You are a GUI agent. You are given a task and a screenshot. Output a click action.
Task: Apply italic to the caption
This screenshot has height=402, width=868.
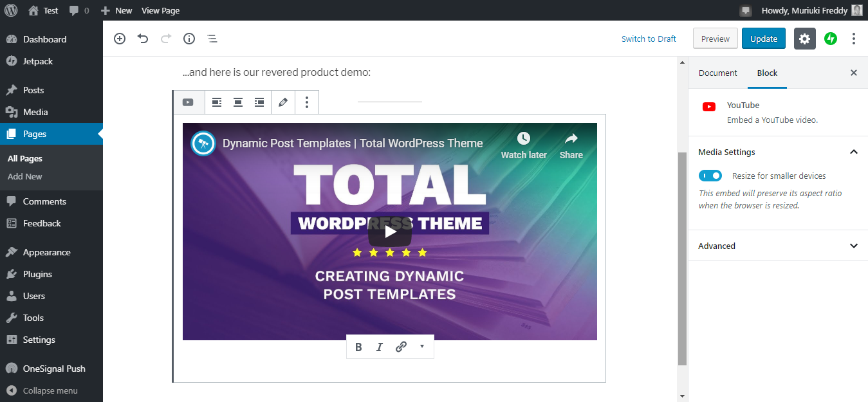pos(380,347)
